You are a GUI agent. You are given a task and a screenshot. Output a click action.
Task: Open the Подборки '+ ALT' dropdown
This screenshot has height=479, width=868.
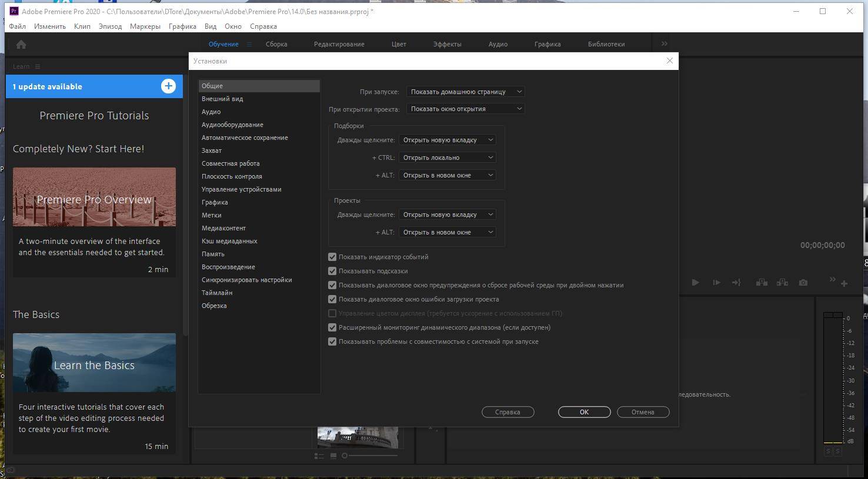pyautogui.click(x=447, y=175)
